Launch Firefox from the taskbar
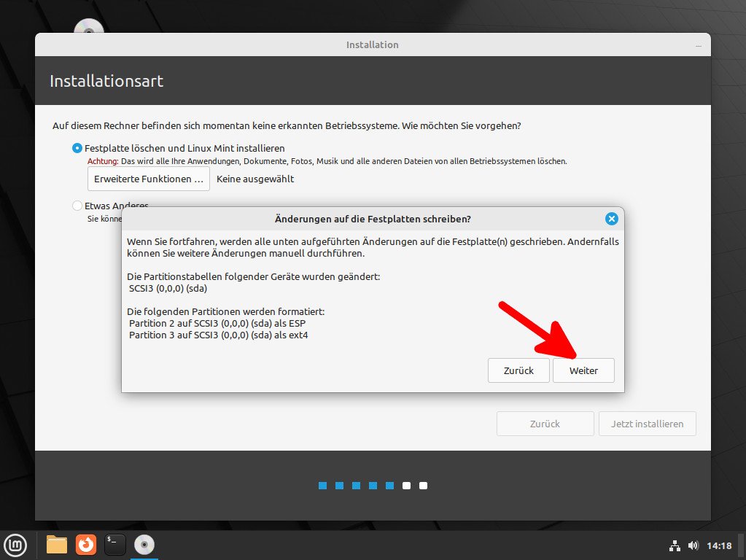This screenshot has width=746, height=560. 85,545
